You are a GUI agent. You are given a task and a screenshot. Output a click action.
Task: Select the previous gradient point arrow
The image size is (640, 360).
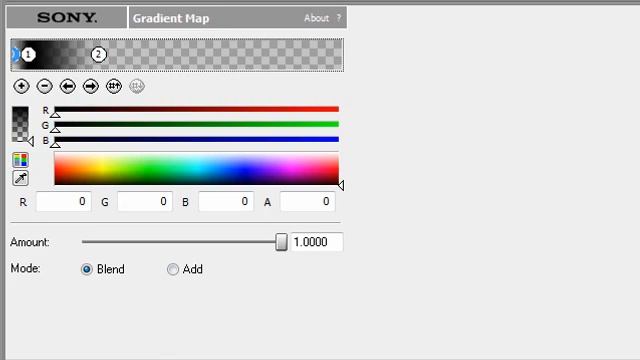68,86
